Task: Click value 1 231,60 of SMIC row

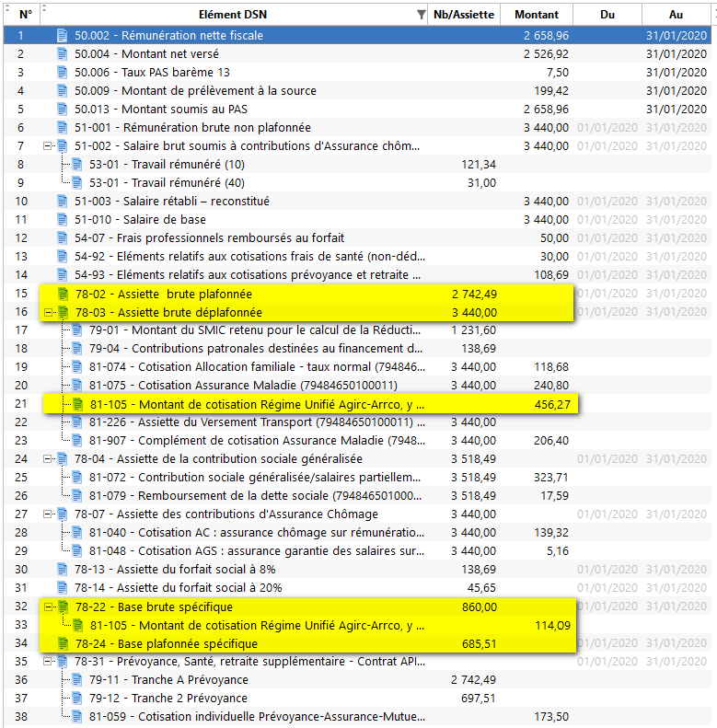Action: (474, 330)
